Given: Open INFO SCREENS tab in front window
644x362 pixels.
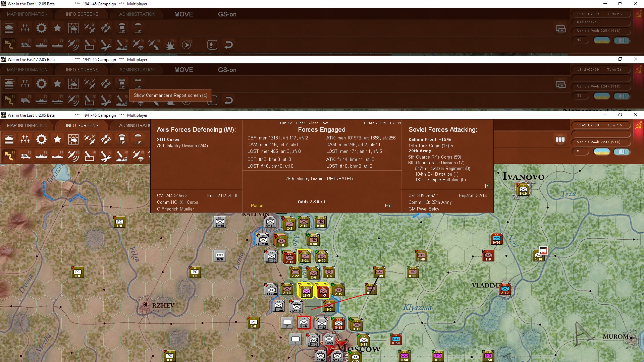Looking at the screenshot, I should [x=82, y=125].
